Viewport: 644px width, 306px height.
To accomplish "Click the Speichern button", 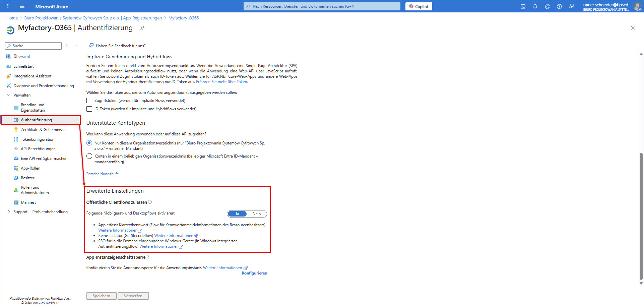I will [x=101, y=296].
